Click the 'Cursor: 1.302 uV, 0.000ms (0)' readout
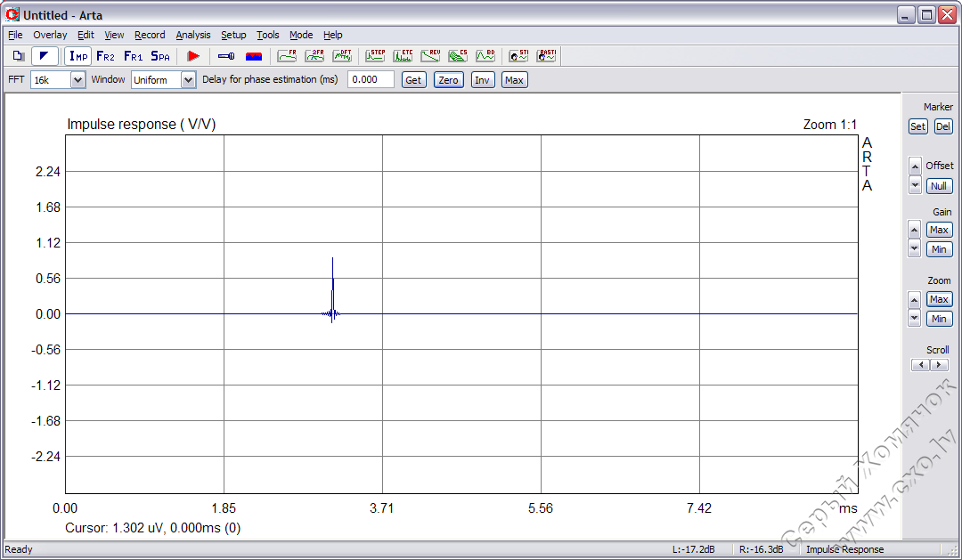This screenshot has width=962, height=560. (153, 528)
